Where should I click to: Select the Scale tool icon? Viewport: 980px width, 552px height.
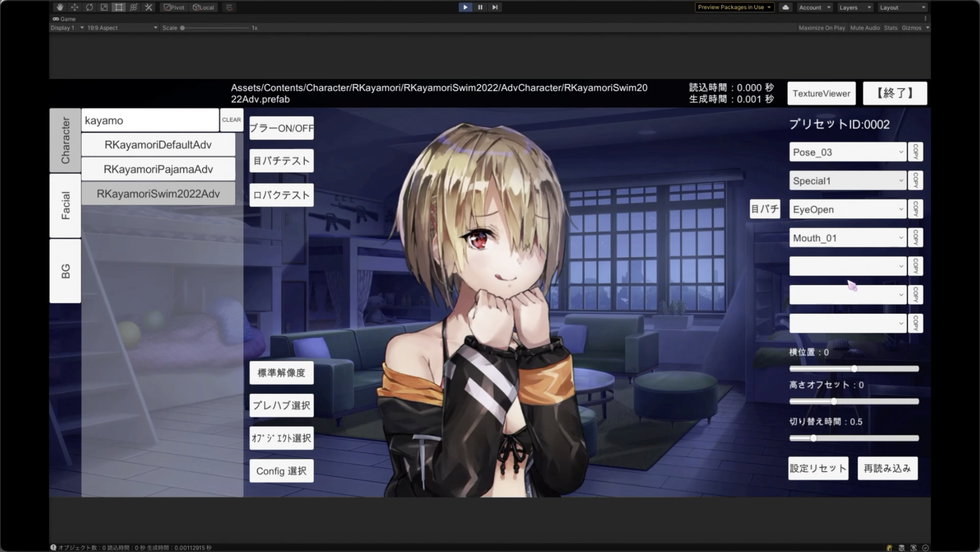pyautogui.click(x=104, y=7)
